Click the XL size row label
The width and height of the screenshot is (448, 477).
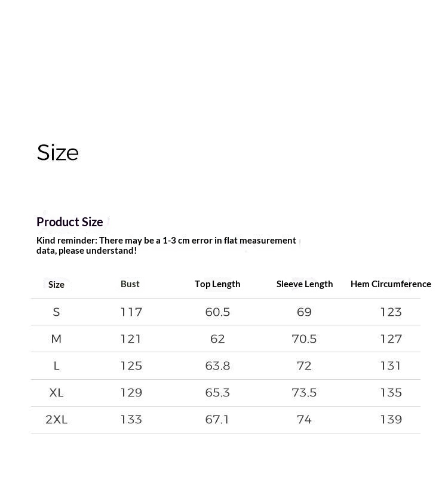point(56,393)
